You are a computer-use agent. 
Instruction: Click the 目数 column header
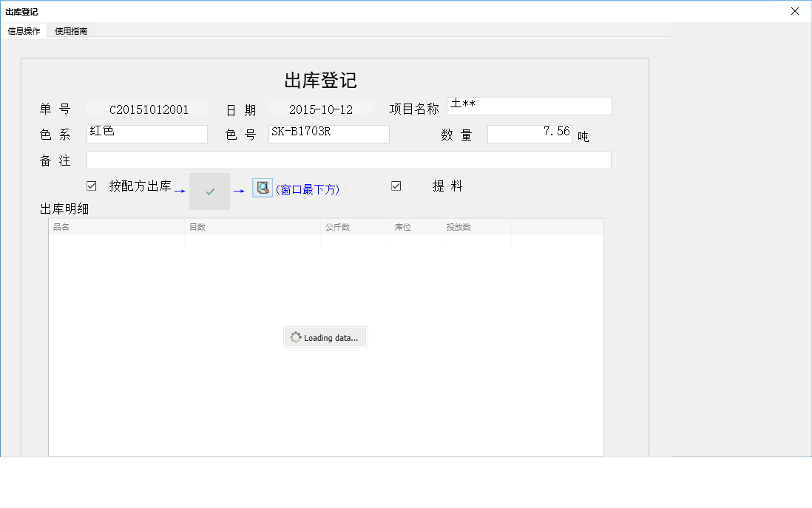[251, 227]
